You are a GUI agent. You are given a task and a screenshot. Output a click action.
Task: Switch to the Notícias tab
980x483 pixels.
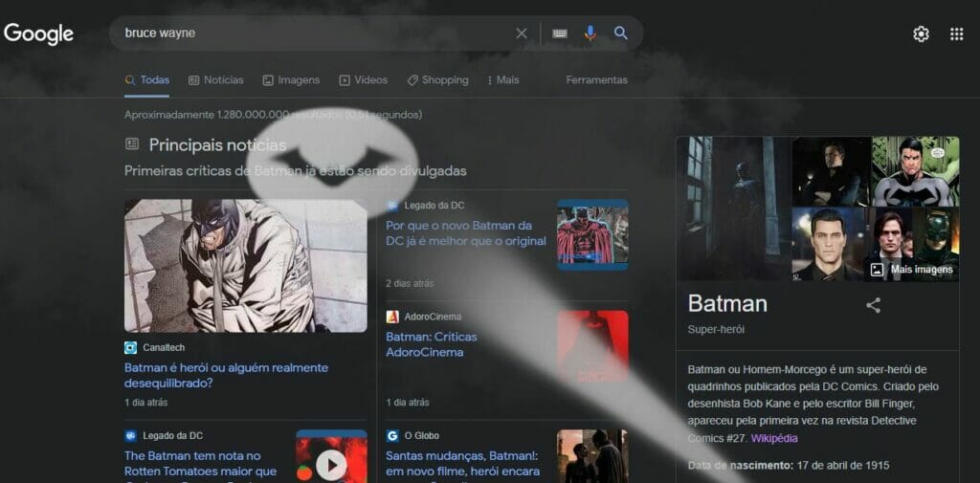click(x=216, y=80)
